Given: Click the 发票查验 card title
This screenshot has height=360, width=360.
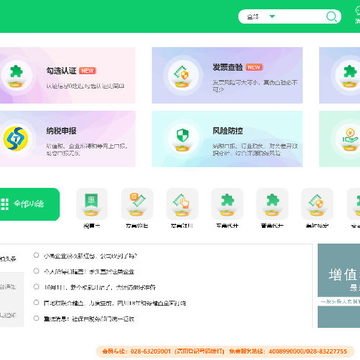Looking at the screenshot, I should (x=228, y=67).
